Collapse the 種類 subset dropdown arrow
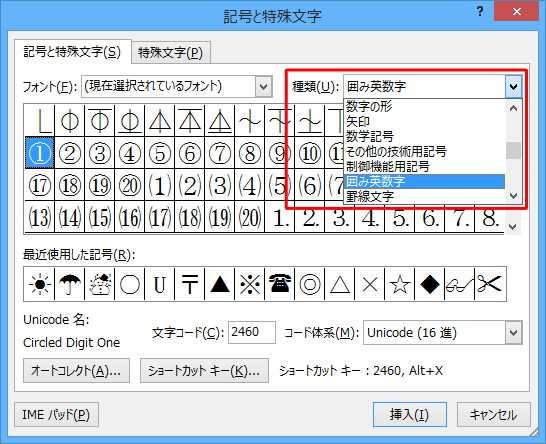Image resolution: width=546 pixels, height=444 pixels. click(513, 86)
